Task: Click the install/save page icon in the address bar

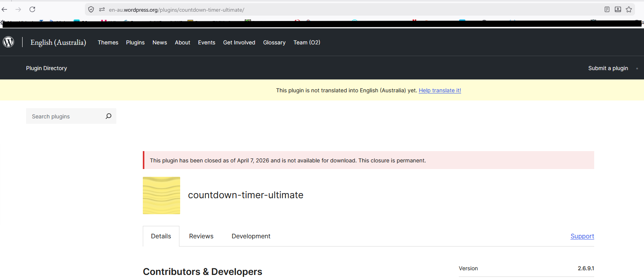Action: tap(618, 9)
